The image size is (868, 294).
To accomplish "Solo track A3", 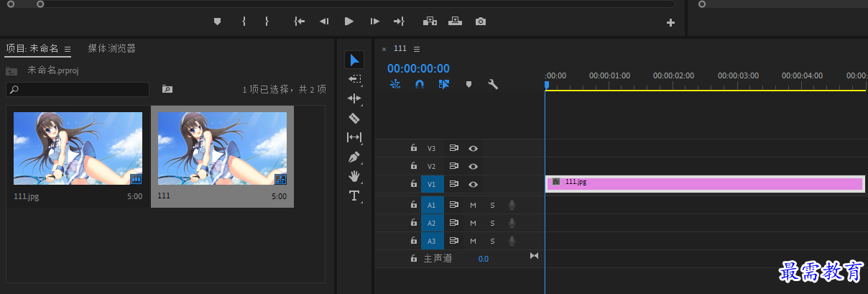I will [x=492, y=241].
